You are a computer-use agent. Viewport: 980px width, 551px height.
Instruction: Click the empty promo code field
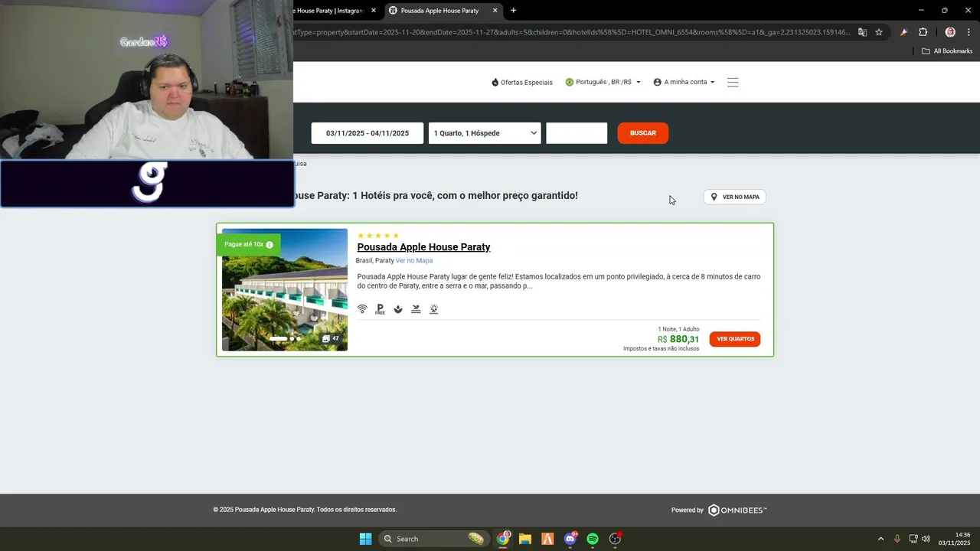pyautogui.click(x=577, y=133)
